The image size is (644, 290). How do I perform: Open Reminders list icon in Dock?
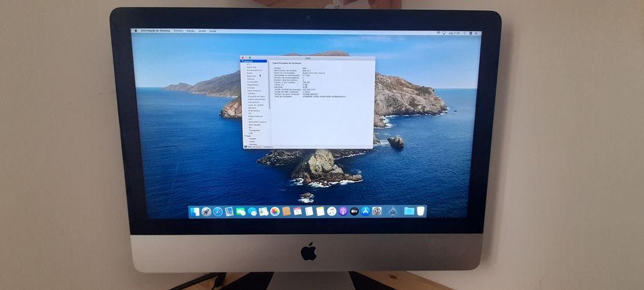[x=309, y=212]
